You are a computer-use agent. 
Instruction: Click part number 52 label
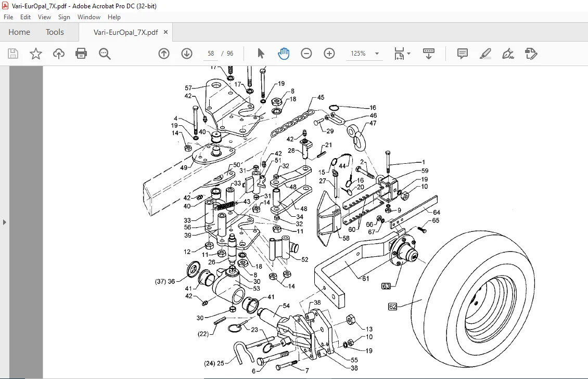(305, 259)
